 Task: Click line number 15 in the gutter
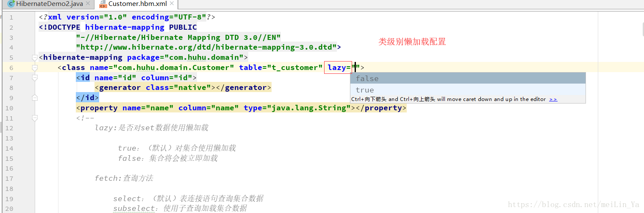[x=9, y=158]
